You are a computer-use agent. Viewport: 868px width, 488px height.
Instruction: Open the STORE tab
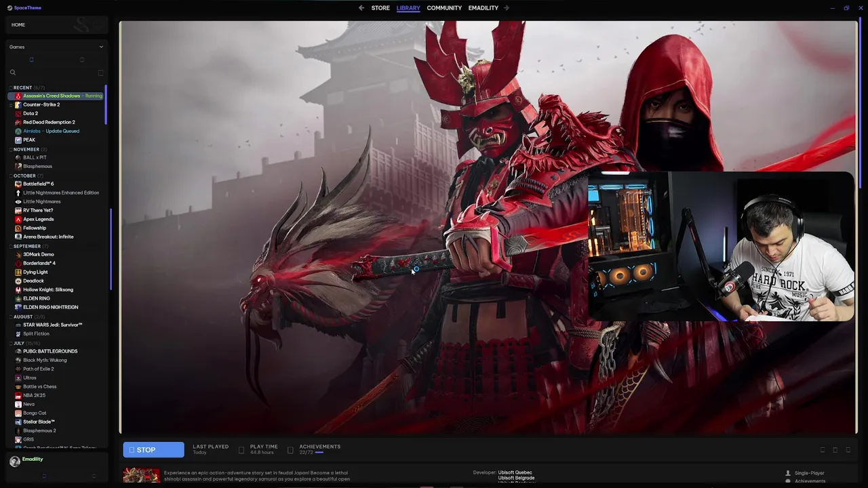[x=380, y=8]
